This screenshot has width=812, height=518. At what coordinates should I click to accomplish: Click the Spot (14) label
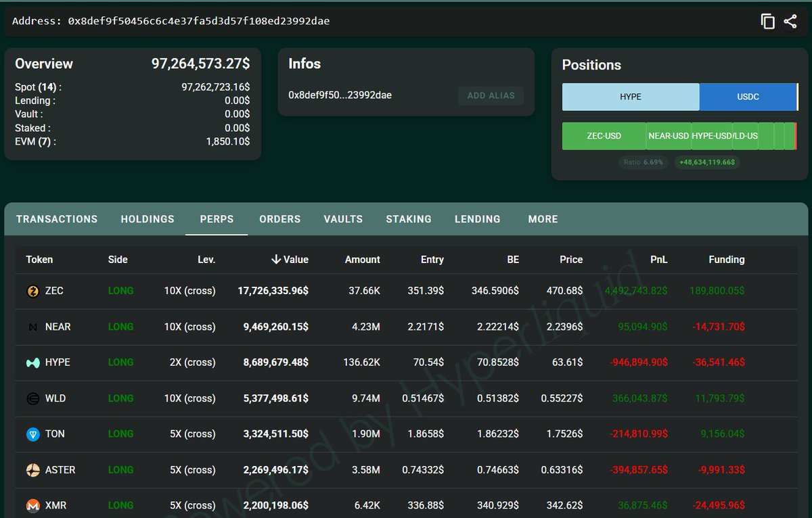pyautogui.click(x=38, y=87)
